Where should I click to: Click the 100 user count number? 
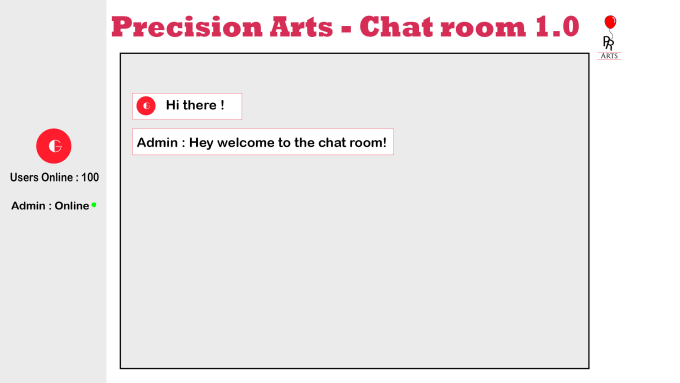pyautogui.click(x=90, y=177)
